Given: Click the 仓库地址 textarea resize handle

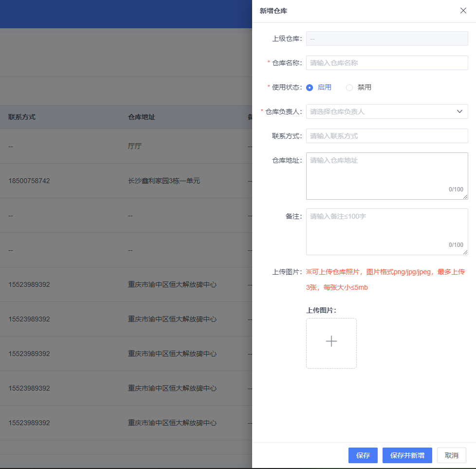Looking at the screenshot, I should point(465,197).
